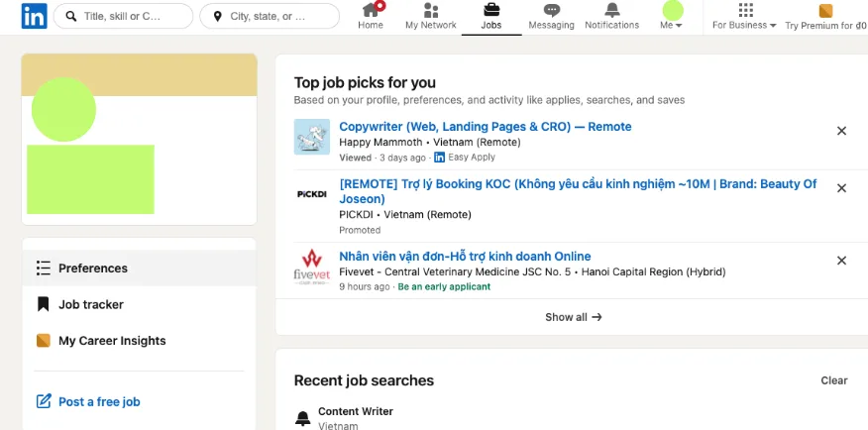Open Job tracker in sidebar
Viewport: 868px width, 430px height.
pos(139,304)
